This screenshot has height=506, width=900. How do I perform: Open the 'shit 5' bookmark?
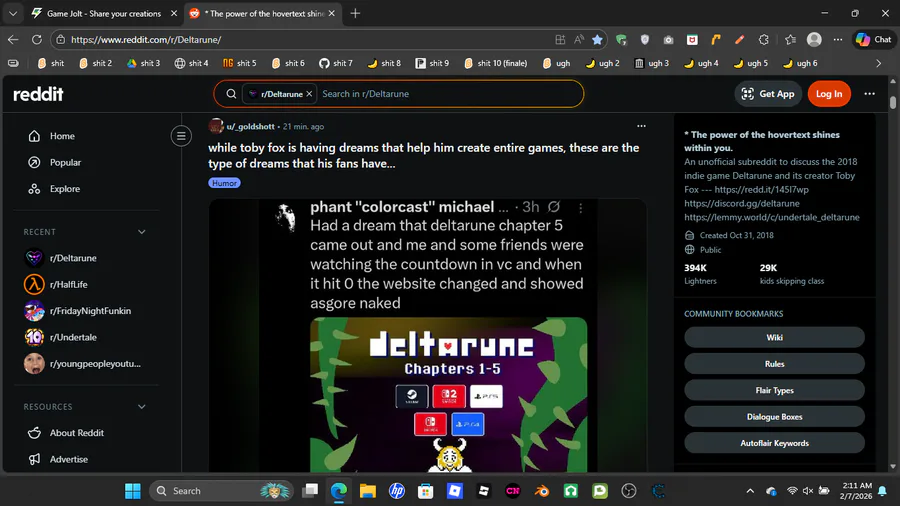(x=240, y=63)
